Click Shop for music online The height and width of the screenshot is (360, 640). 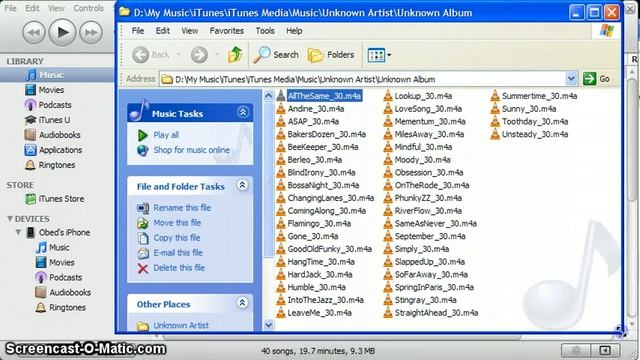(x=191, y=150)
